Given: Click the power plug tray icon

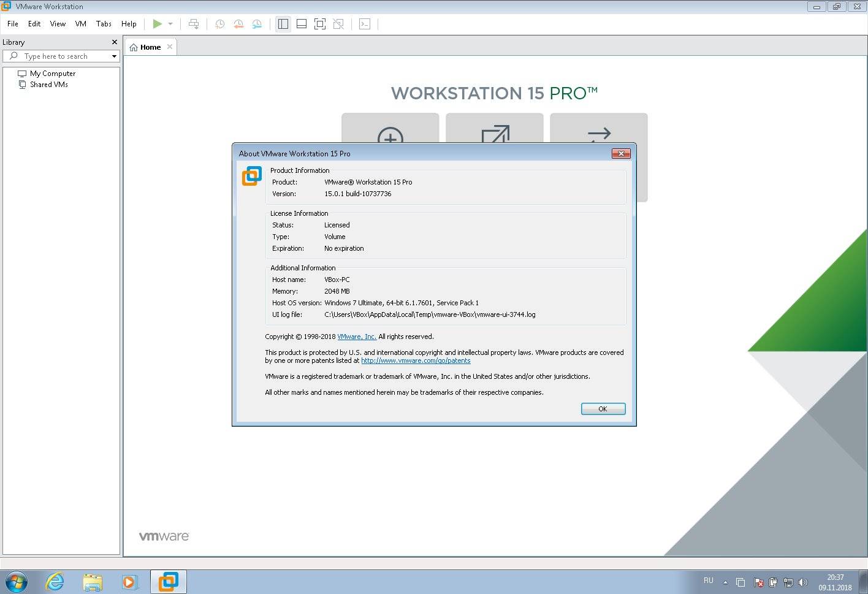Looking at the screenshot, I should pyautogui.click(x=773, y=582).
